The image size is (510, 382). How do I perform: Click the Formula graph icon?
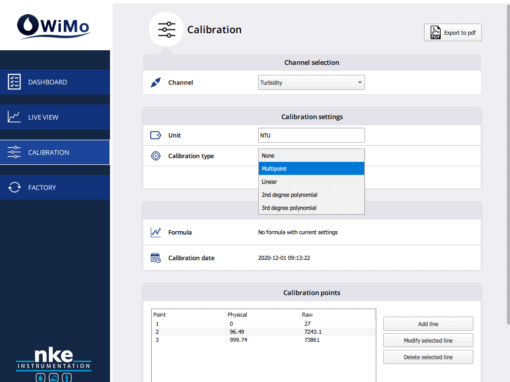coord(156,232)
